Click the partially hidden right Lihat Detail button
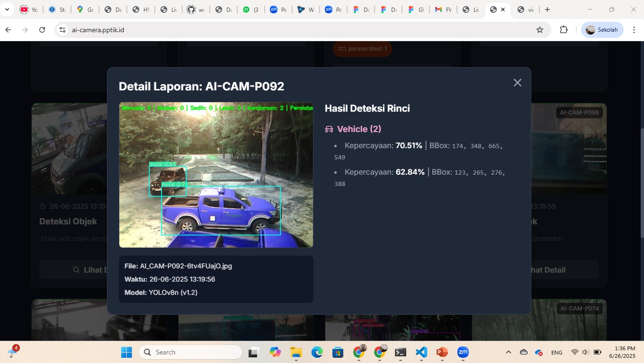 (x=565, y=270)
